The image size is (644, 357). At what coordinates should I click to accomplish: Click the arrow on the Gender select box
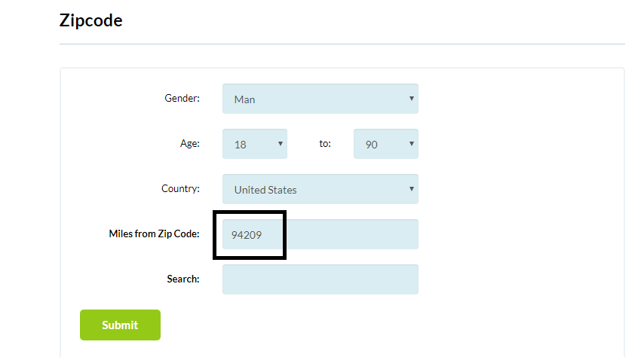411,99
